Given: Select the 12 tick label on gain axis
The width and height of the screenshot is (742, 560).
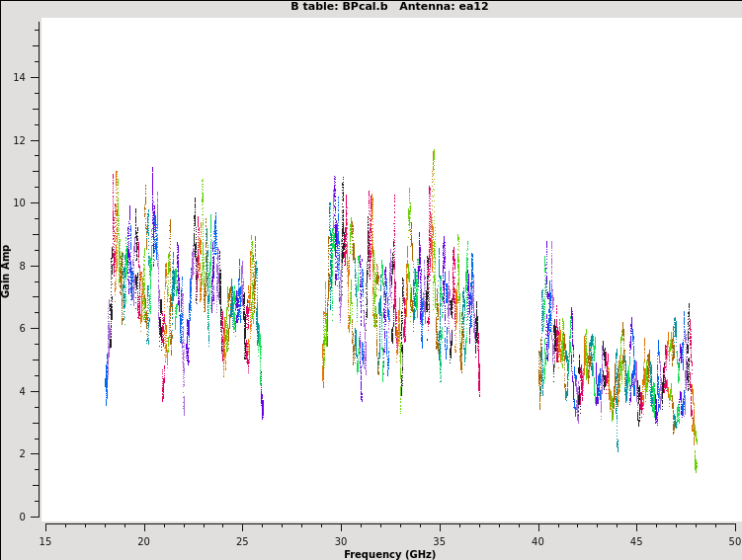Looking at the screenshot, I should click(21, 140).
